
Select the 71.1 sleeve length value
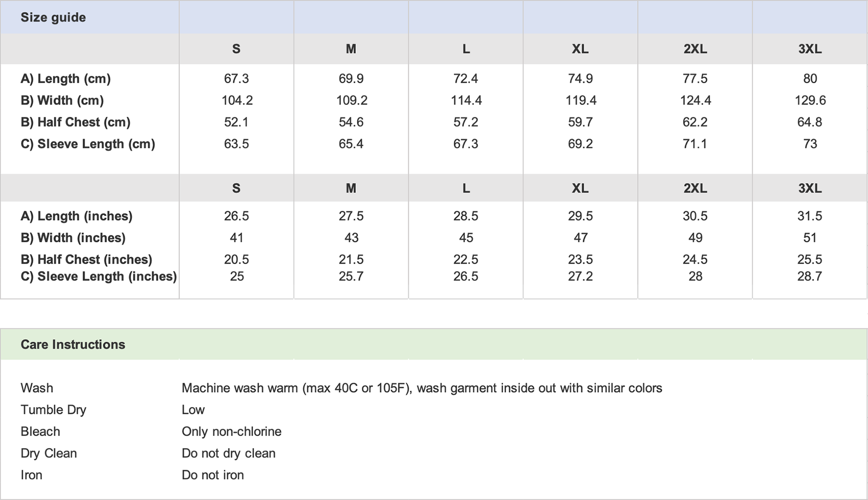coord(695,144)
